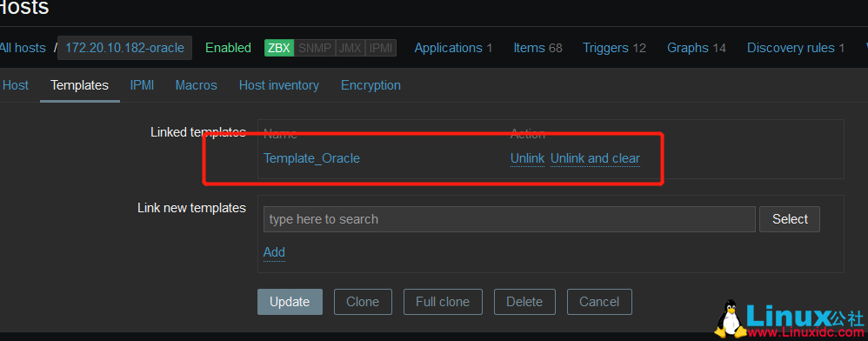The width and height of the screenshot is (868, 341).
Task: Click the JMX availability badge
Action: coord(350,48)
